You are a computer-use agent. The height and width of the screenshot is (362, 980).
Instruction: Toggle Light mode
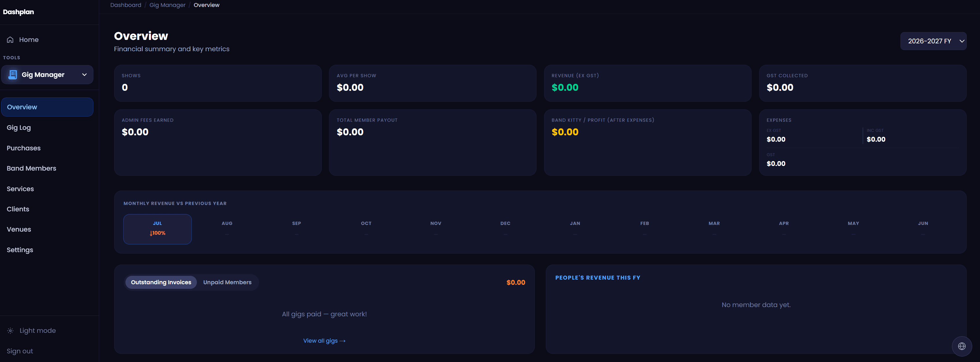(x=37, y=330)
